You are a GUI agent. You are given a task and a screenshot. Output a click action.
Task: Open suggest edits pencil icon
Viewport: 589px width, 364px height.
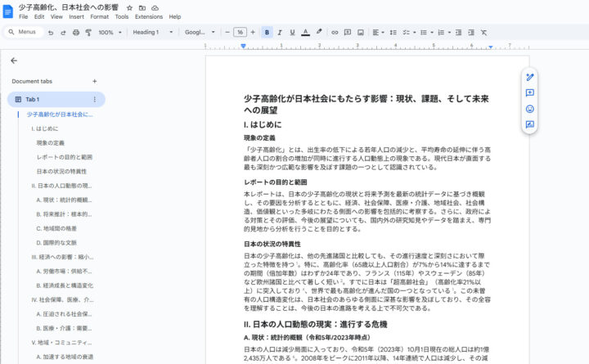tap(529, 77)
